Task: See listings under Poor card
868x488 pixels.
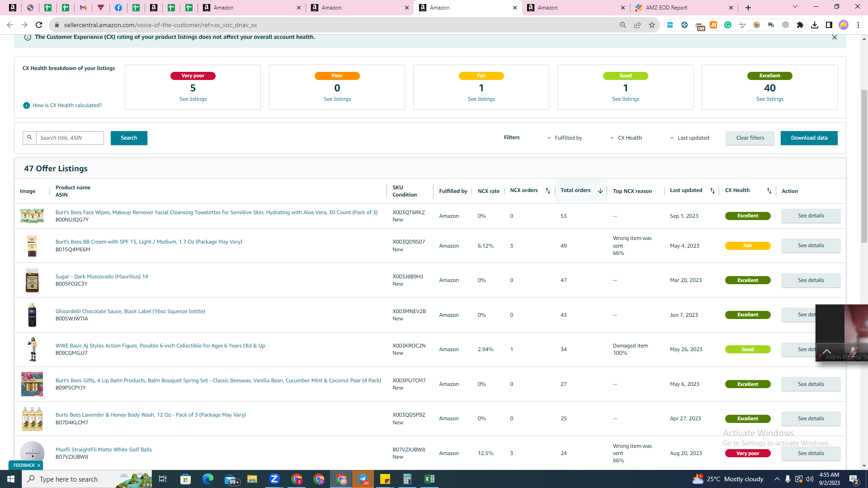Action: coord(337,99)
